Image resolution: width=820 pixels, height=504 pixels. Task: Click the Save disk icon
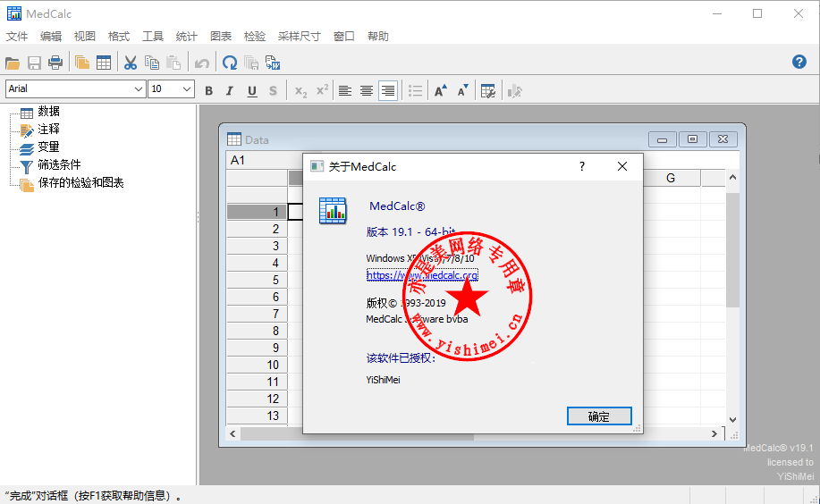(34, 63)
